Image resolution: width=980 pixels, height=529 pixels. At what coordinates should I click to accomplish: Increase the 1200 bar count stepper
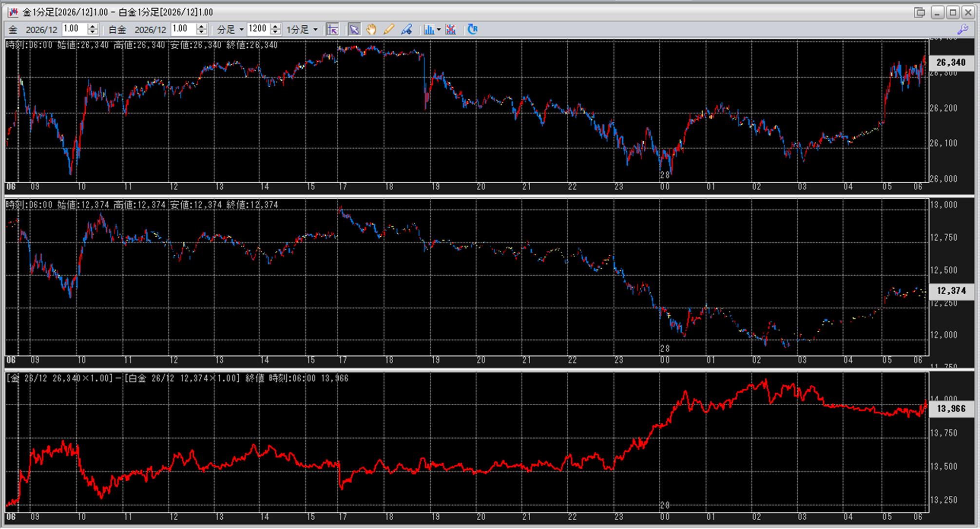tap(275, 26)
